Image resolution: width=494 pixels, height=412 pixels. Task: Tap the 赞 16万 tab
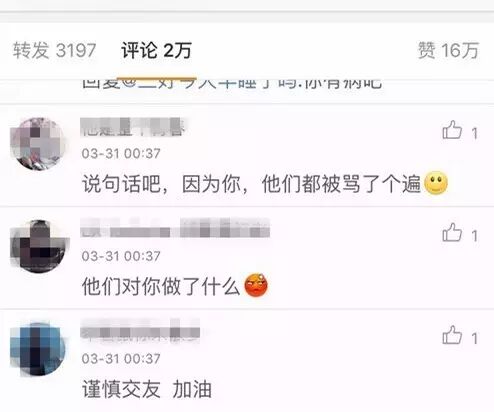click(x=448, y=50)
